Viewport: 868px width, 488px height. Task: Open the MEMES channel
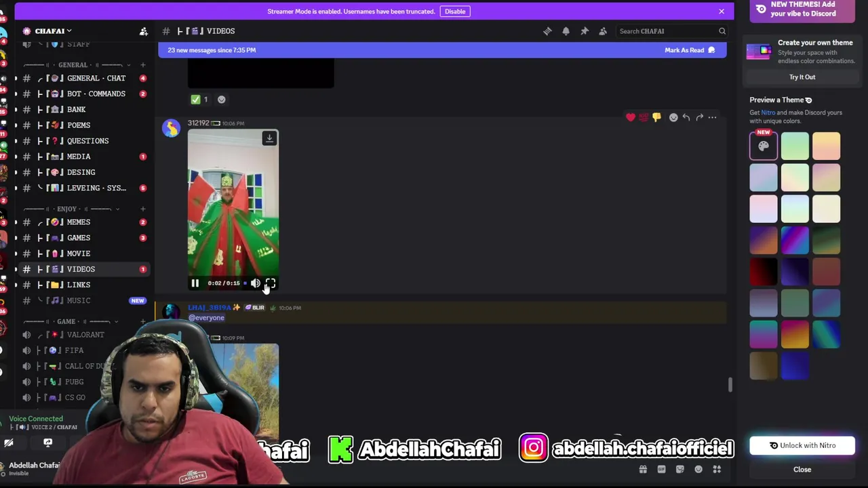click(x=84, y=222)
